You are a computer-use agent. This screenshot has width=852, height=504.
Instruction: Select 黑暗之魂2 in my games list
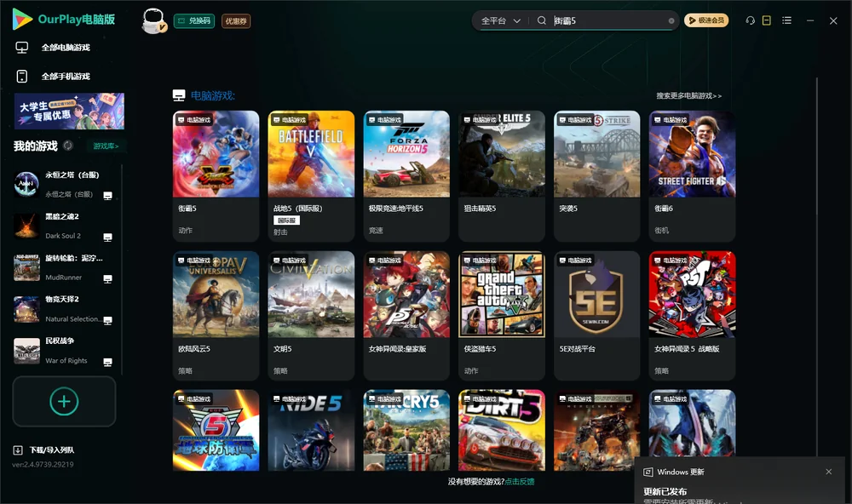[x=64, y=226]
